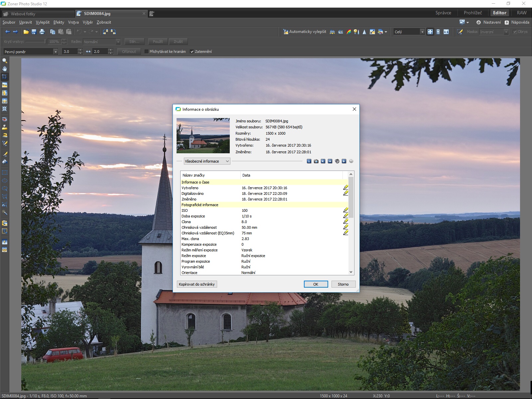
Task: Click the 1:1 zoom icon
Action: pos(446,32)
